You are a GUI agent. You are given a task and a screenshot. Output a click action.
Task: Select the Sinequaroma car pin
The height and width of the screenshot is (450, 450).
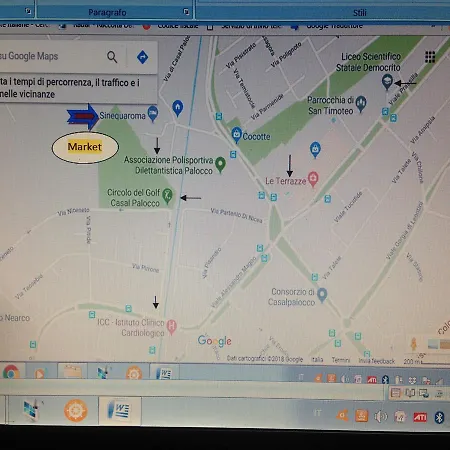[153, 113]
